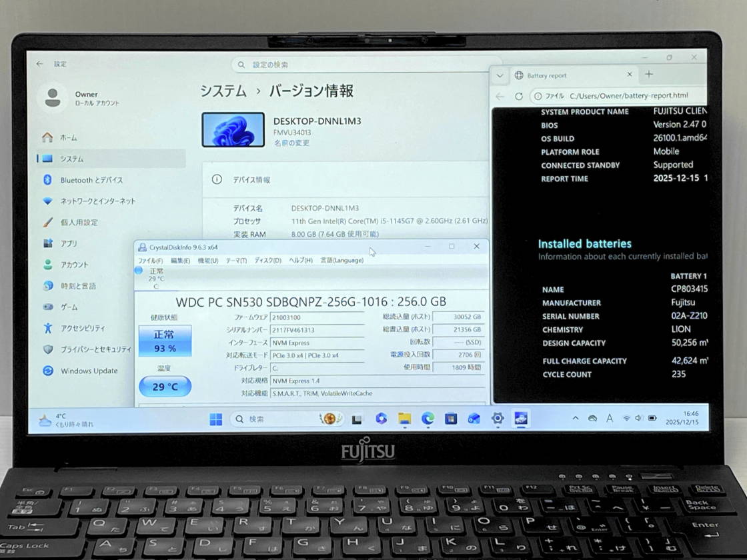Viewport: 747px width, 560px height.
Task: Open File Explorer from the taskbar
Action: pos(404,419)
